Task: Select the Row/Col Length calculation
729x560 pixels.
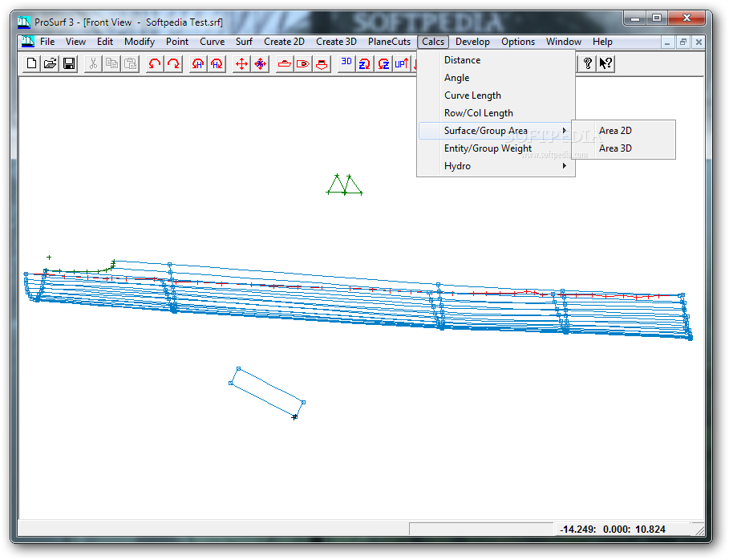Action: click(x=496, y=113)
